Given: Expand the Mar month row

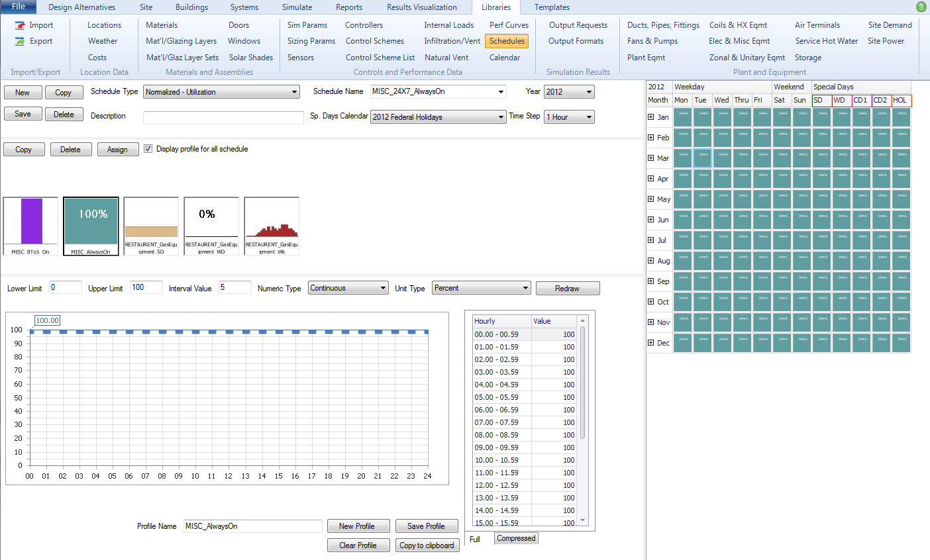Looking at the screenshot, I should tap(650, 158).
